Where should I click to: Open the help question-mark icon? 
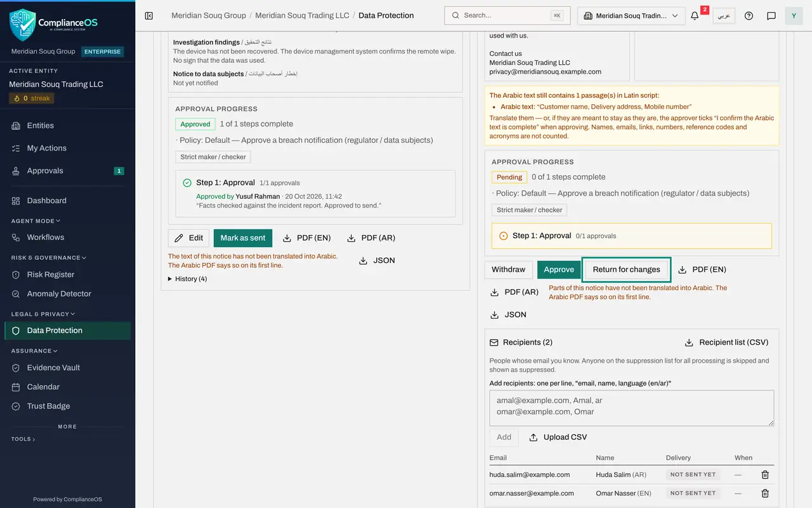pos(749,16)
